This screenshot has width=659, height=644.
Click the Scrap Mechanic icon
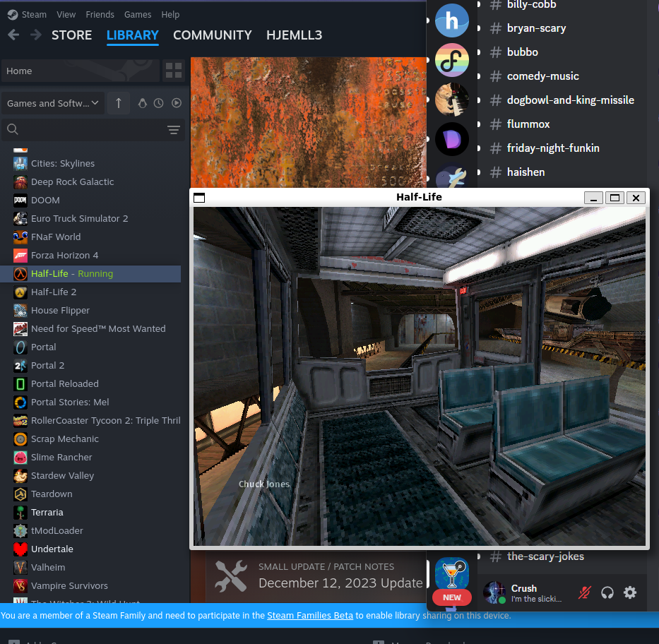pyautogui.click(x=20, y=439)
